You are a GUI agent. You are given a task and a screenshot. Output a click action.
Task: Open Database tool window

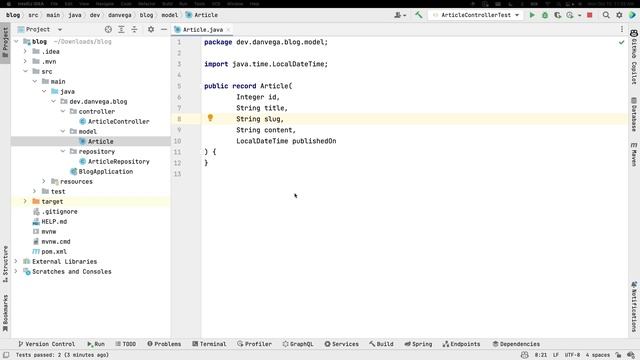(634, 114)
